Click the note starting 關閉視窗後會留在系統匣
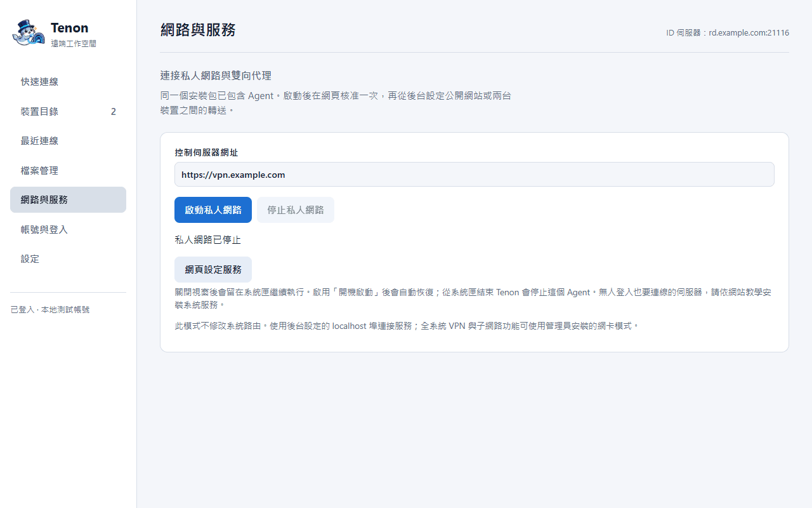The height and width of the screenshot is (508, 812). pos(473,298)
